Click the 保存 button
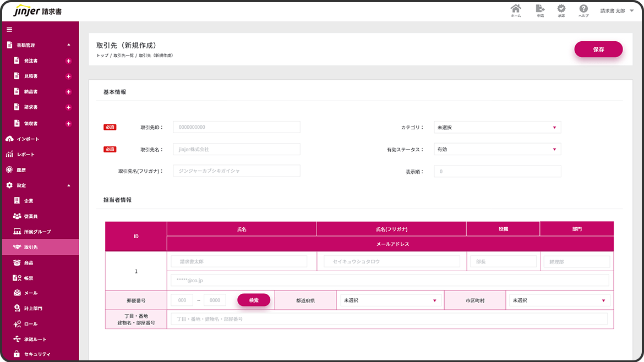Screen dimensions: 644x362 (598, 50)
